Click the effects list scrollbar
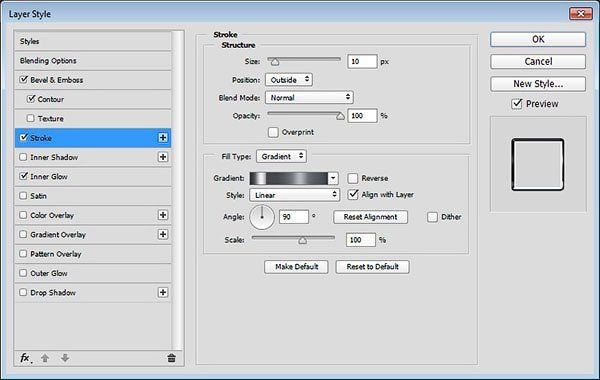 click(177, 190)
